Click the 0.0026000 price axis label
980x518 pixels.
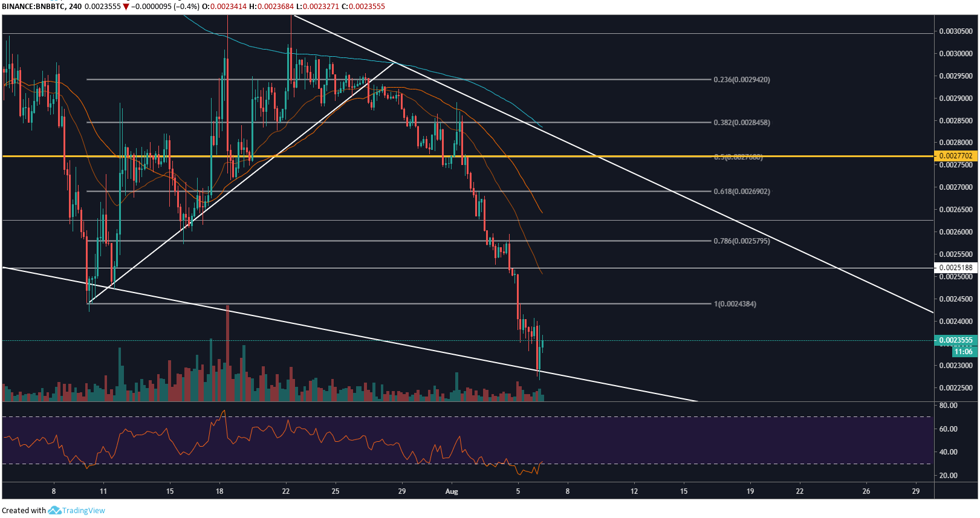point(956,232)
